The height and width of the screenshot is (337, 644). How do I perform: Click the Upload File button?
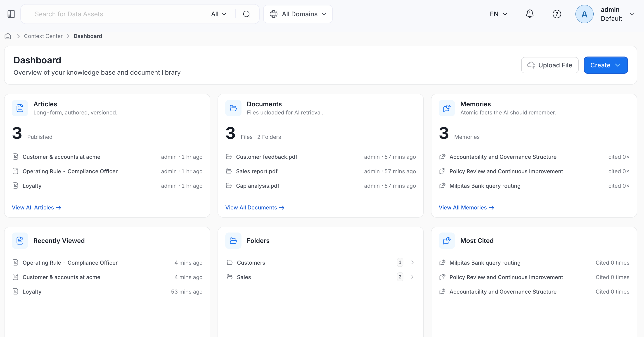tap(550, 65)
